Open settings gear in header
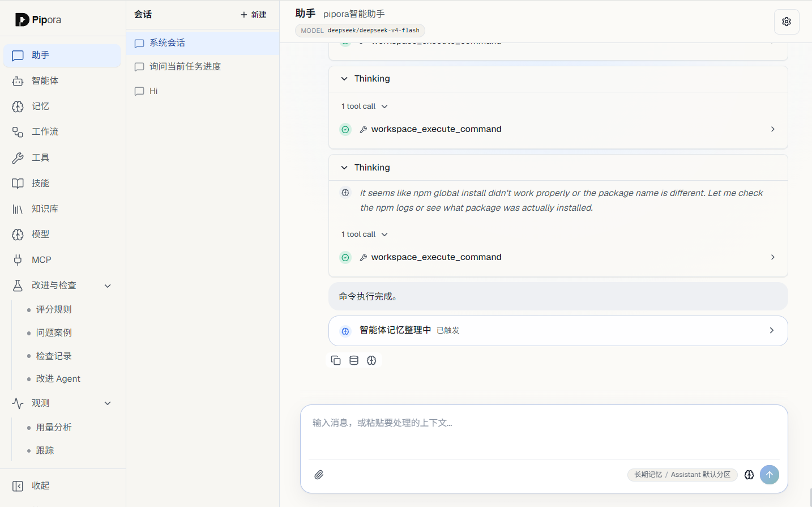The width and height of the screenshot is (812, 507). pyautogui.click(x=787, y=22)
